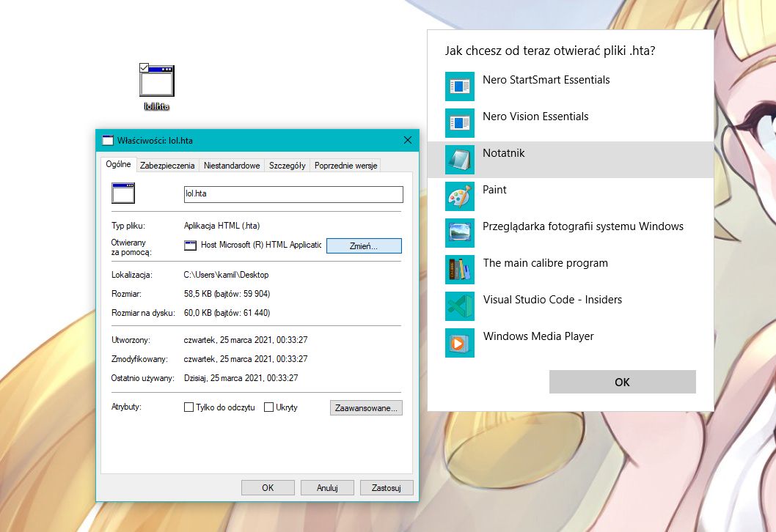
Task: Click the Paint palette icon
Action: click(460, 196)
